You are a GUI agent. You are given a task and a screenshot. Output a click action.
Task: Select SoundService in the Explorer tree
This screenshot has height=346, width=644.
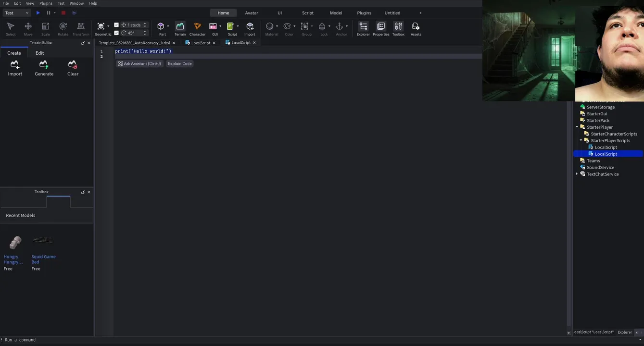600,167
